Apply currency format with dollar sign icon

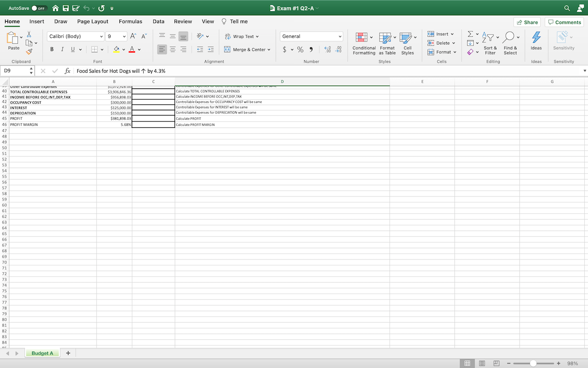[284, 49]
